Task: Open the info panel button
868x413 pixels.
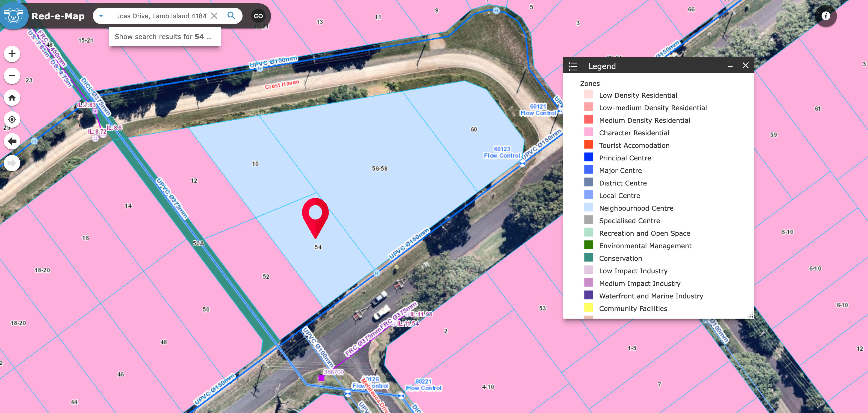Action: [x=826, y=16]
